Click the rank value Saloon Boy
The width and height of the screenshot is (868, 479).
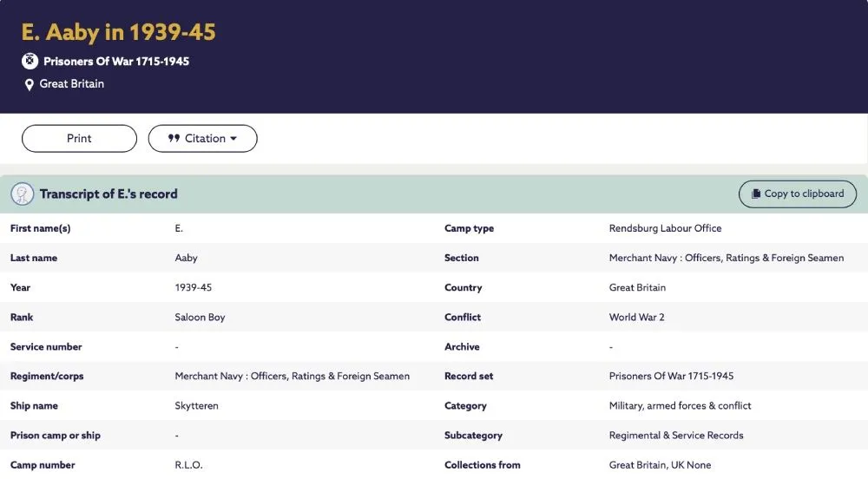(x=200, y=318)
